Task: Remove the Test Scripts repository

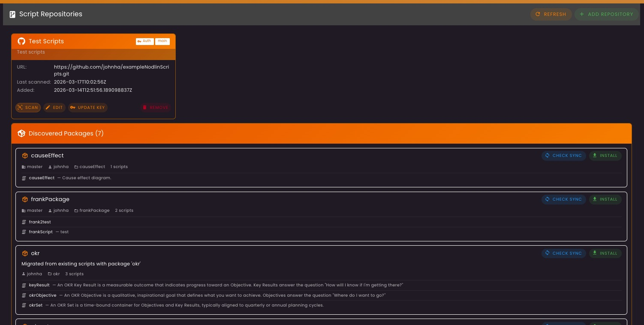Action: coord(155,108)
